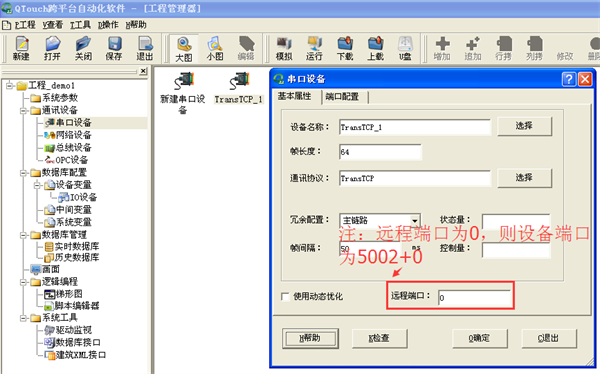Collapse the 系统工具 tree node
The width and height of the screenshot is (600, 374).
click(23, 318)
